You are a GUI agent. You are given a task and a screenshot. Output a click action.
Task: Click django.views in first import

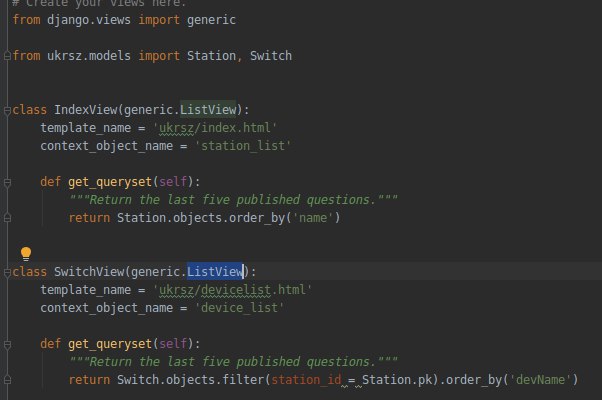pyautogui.click(x=89, y=20)
